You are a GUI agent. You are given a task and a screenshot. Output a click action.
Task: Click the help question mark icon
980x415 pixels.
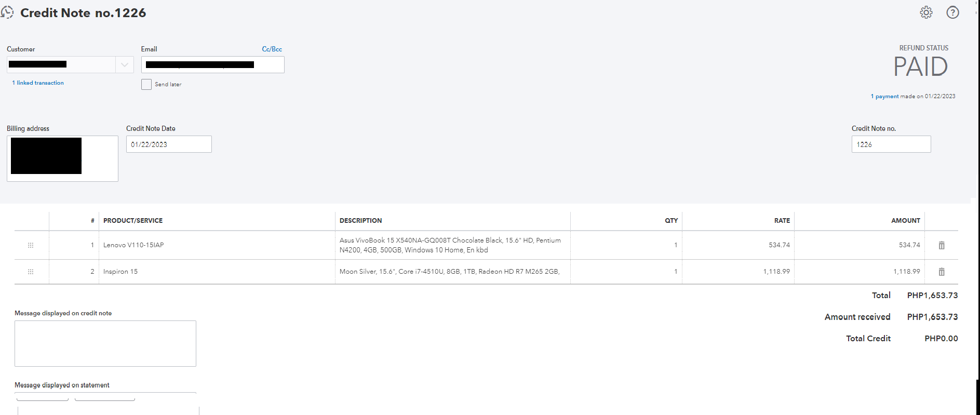(952, 12)
